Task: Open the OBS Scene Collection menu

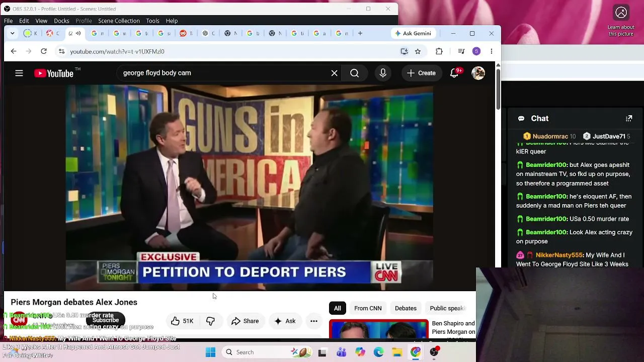Action: 119,21
